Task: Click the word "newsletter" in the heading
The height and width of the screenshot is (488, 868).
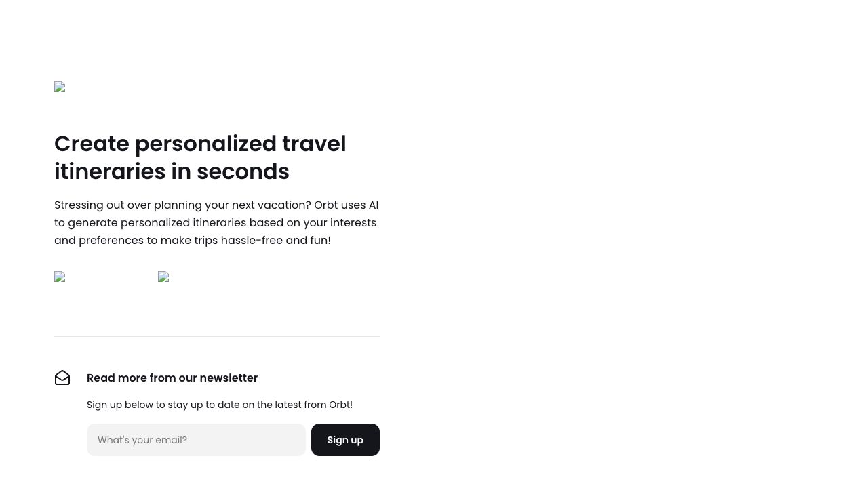Action: 229,378
